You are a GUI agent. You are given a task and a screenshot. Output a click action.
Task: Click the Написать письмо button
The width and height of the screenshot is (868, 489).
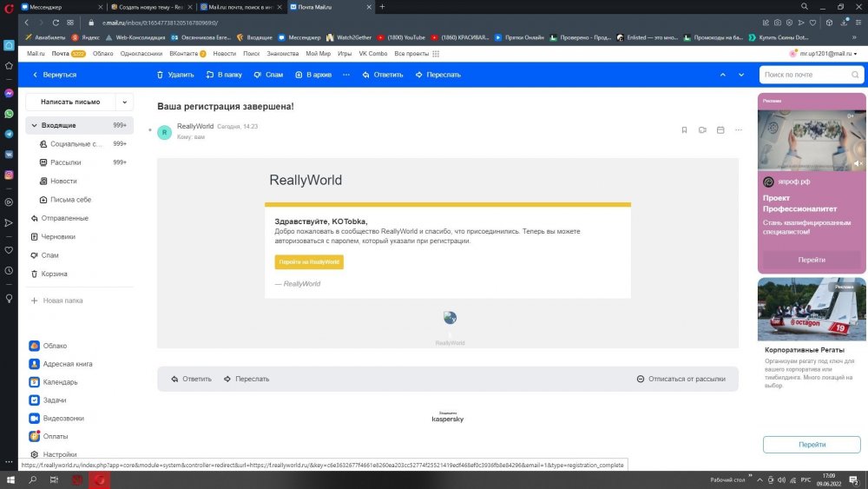(70, 102)
